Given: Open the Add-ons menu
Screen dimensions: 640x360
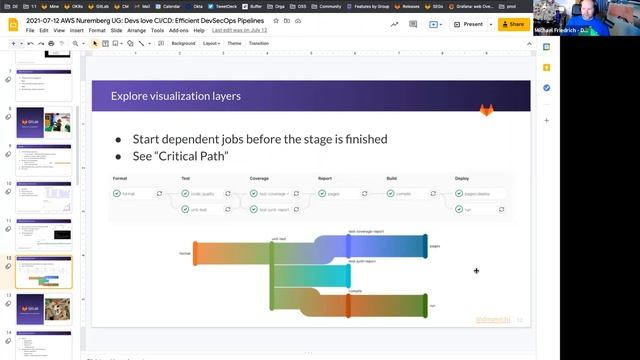Looking at the screenshot, I should (x=179, y=31).
